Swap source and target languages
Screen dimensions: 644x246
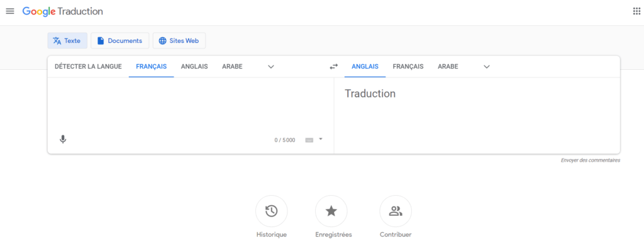click(x=334, y=67)
